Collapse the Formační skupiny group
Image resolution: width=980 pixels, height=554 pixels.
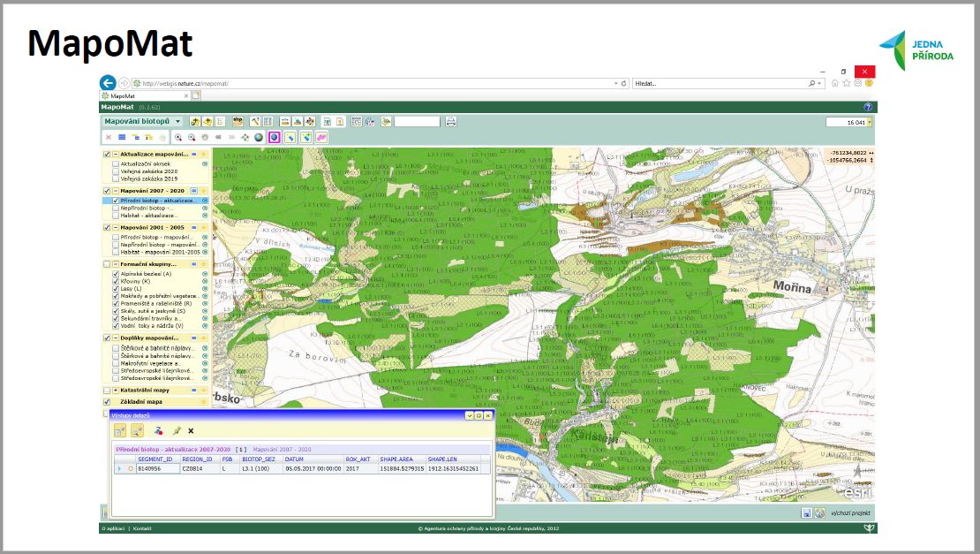click(116, 264)
